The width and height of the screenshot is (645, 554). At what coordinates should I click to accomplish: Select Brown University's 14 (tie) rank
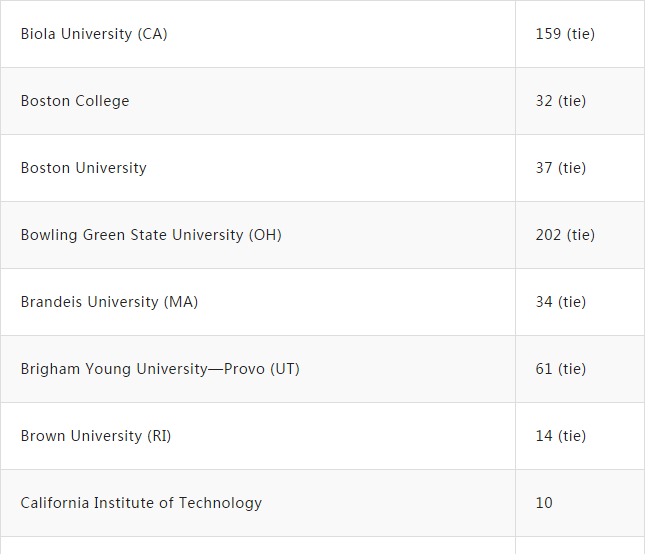(x=561, y=436)
